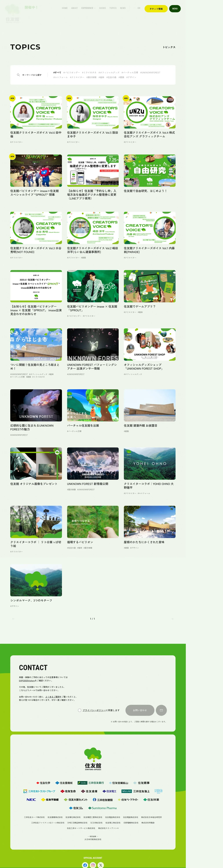Open the 自由研究 article thumbnail
Viewport: 223px width, 868px height.
(x=150, y=171)
